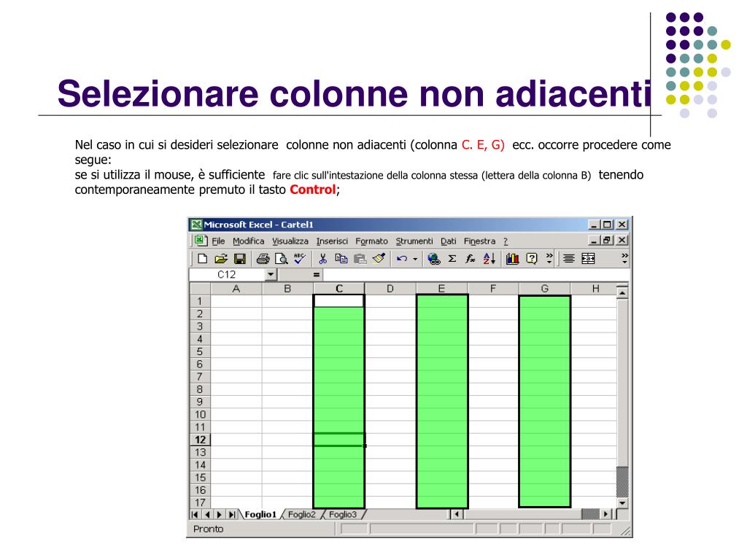Click the New workbook icon
Image resolution: width=747 pixels, height=560 pixels.
tap(203, 259)
